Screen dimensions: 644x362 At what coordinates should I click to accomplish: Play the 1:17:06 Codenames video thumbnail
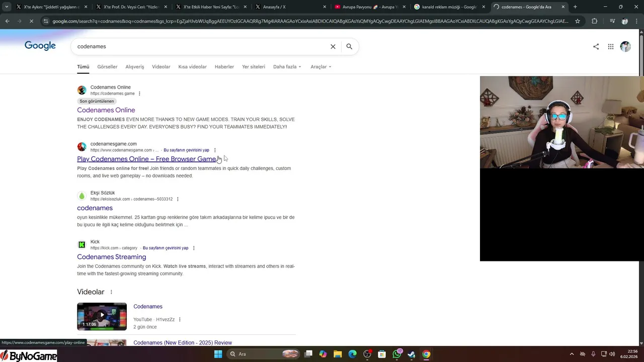(x=102, y=316)
